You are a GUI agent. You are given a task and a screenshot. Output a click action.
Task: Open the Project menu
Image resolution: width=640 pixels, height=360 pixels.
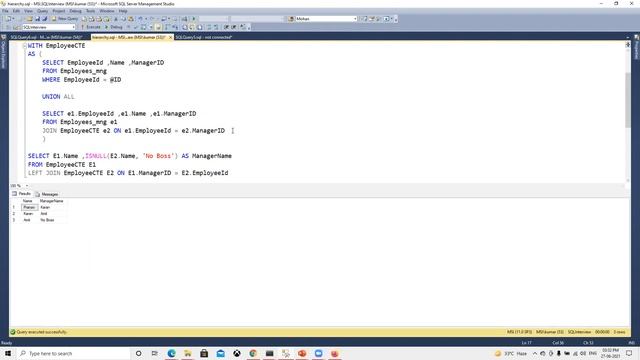click(x=59, y=11)
